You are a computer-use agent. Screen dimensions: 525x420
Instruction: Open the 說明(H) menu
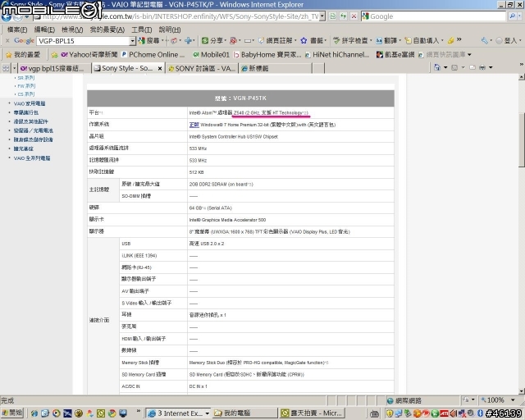pos(170,30)
